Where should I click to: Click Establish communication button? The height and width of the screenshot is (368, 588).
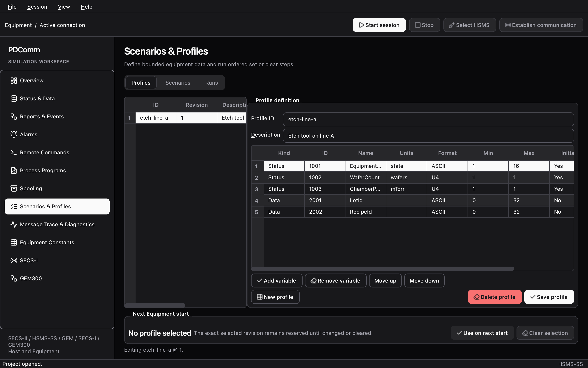pyautogui.click(x=541, y=25)
